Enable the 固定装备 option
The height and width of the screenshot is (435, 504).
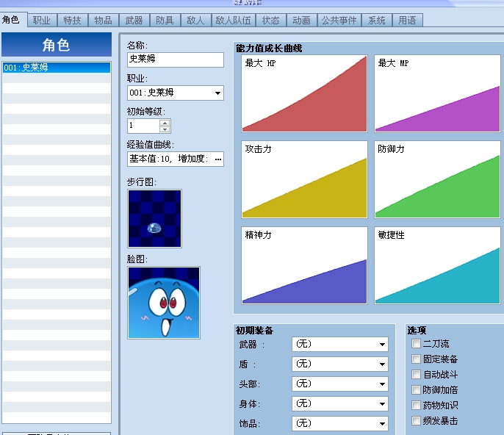[x=416, y=359]
